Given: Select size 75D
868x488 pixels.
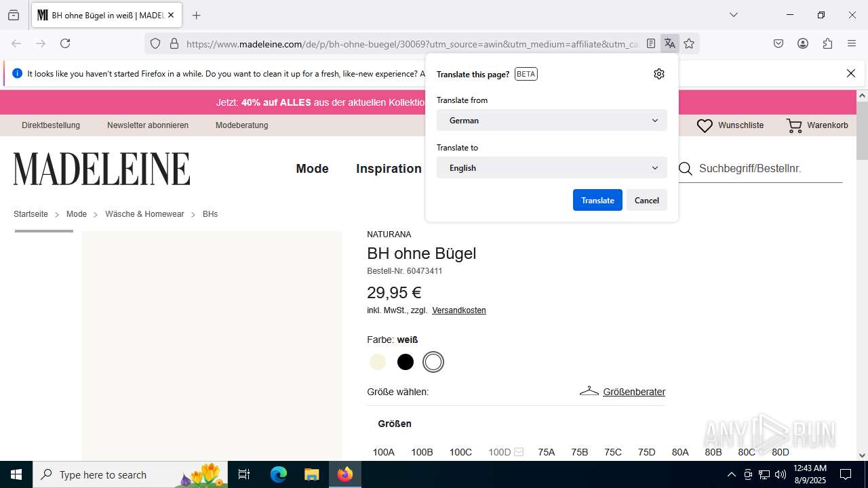Looking at the screenshot, I should (x=647, y=452).
